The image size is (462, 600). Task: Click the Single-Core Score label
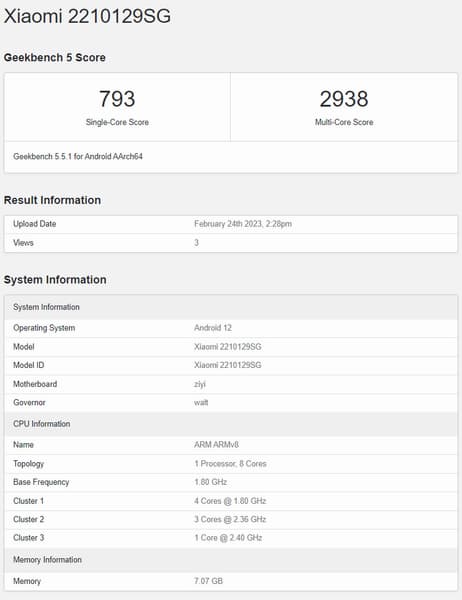pyautogui.click(x=117, y=122)
